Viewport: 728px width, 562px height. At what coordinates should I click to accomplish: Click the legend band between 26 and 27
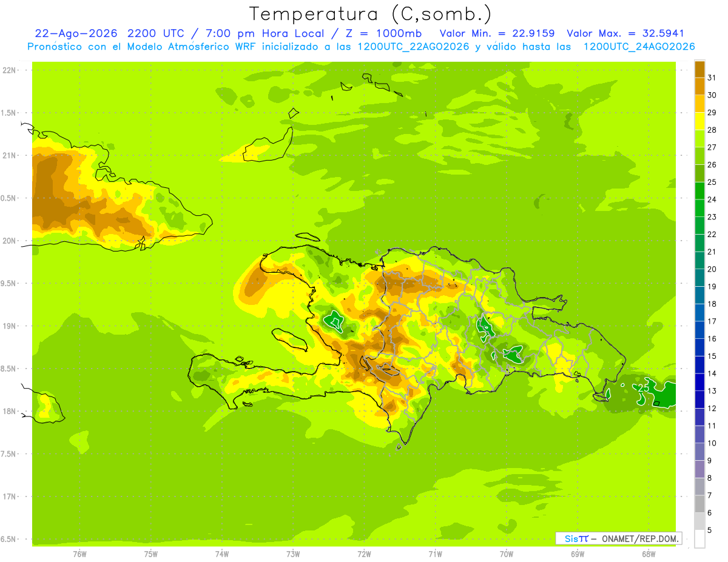click(x=699, y=155)
